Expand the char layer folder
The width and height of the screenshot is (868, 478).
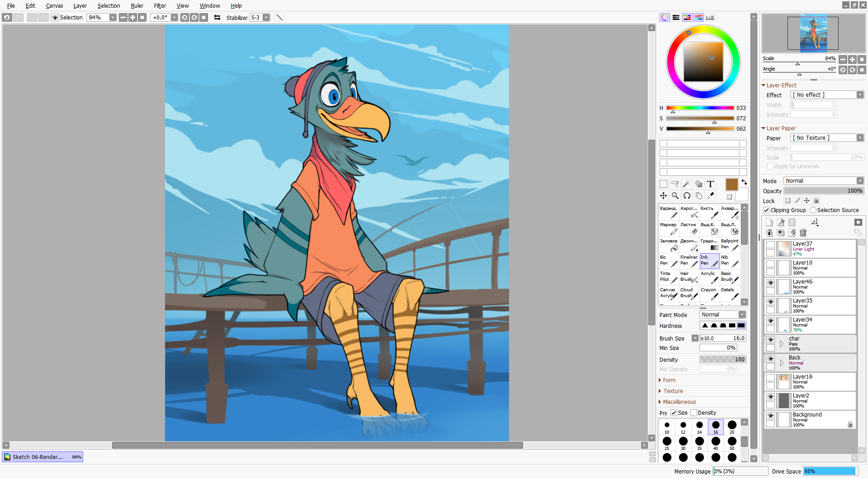[782, 344]
